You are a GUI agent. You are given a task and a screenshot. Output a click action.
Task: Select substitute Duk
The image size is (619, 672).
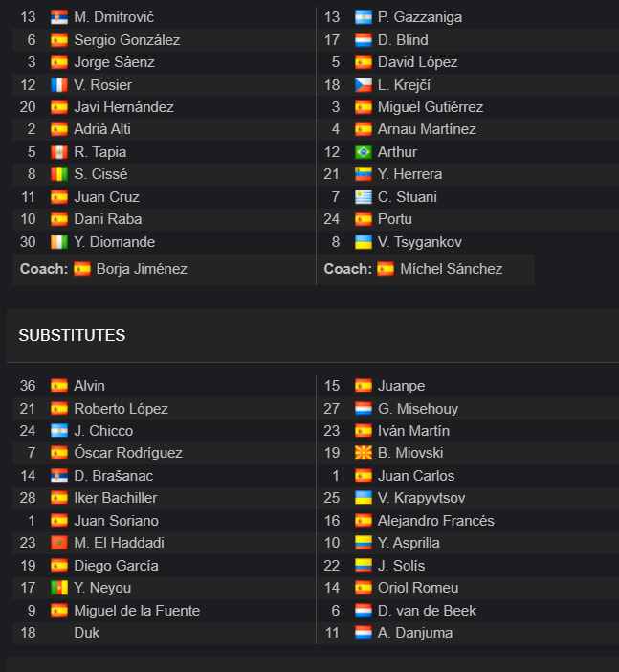164,633
